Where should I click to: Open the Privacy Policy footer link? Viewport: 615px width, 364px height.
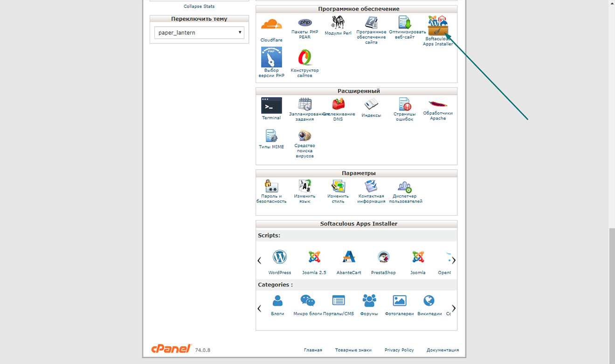[399, 350]
